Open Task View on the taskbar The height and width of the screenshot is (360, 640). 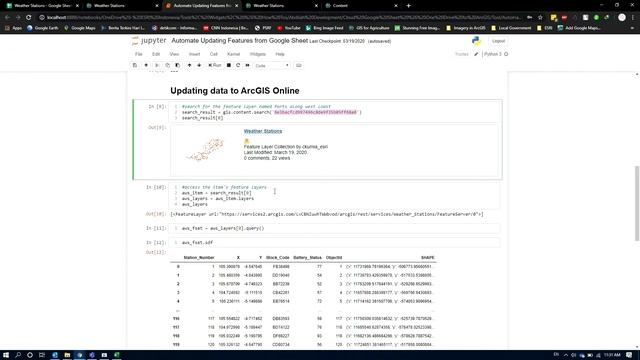[42, 355]
